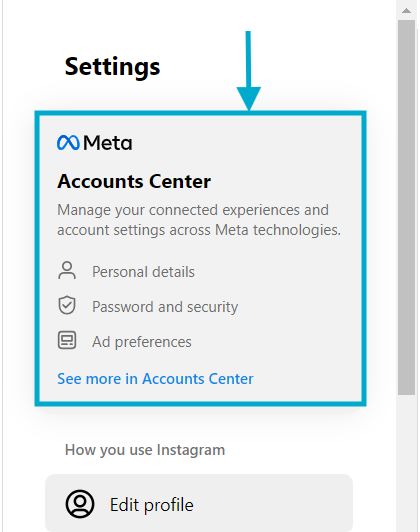Open Password and security text entry
Screen dimensions: 420x532
point(165,307)
